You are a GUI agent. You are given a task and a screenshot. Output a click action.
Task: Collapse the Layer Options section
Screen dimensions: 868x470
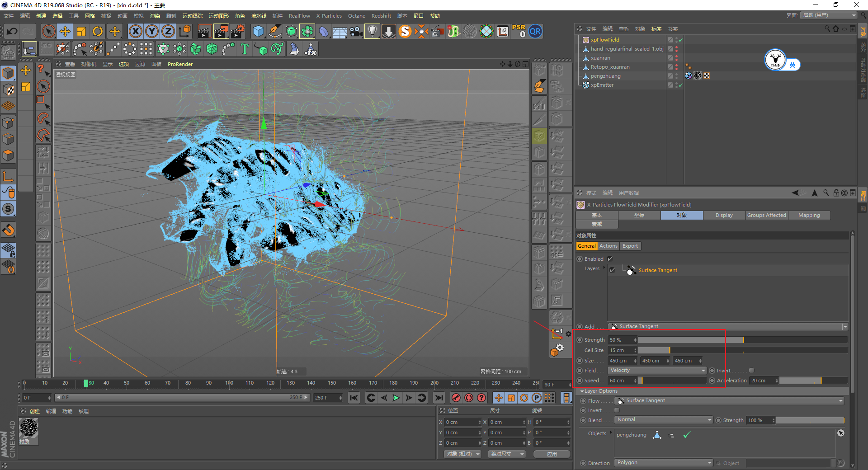pos(582,391)
